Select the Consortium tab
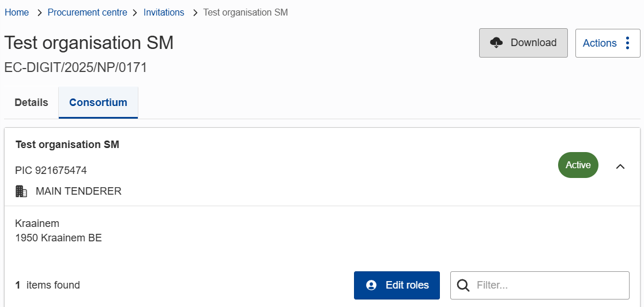Screen dimensions: 644x307 tap(98, 103)
